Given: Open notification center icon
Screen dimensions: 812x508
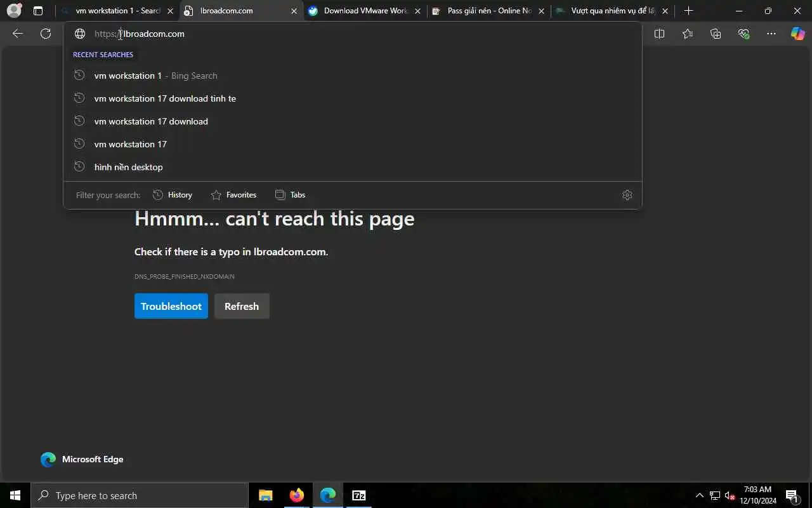Looking at the screenshot, I should pyautogui.click(x=792, y=495).
